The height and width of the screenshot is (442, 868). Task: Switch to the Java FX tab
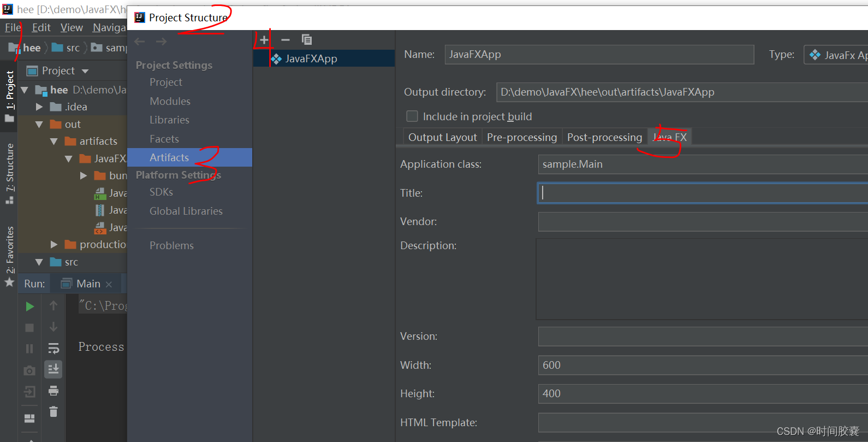coord(670,137)
